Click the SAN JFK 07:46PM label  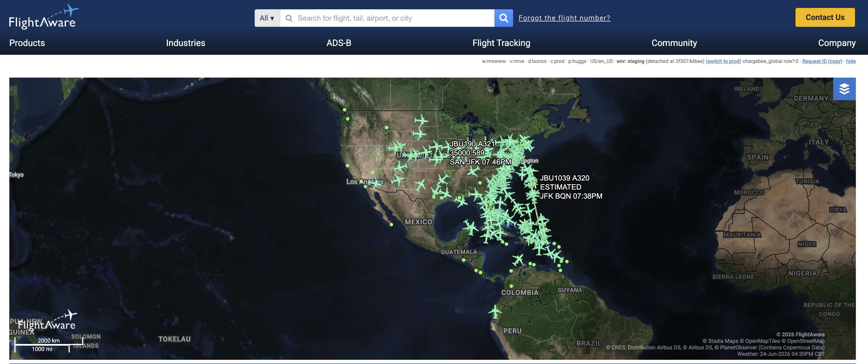(x=480, y=162)
